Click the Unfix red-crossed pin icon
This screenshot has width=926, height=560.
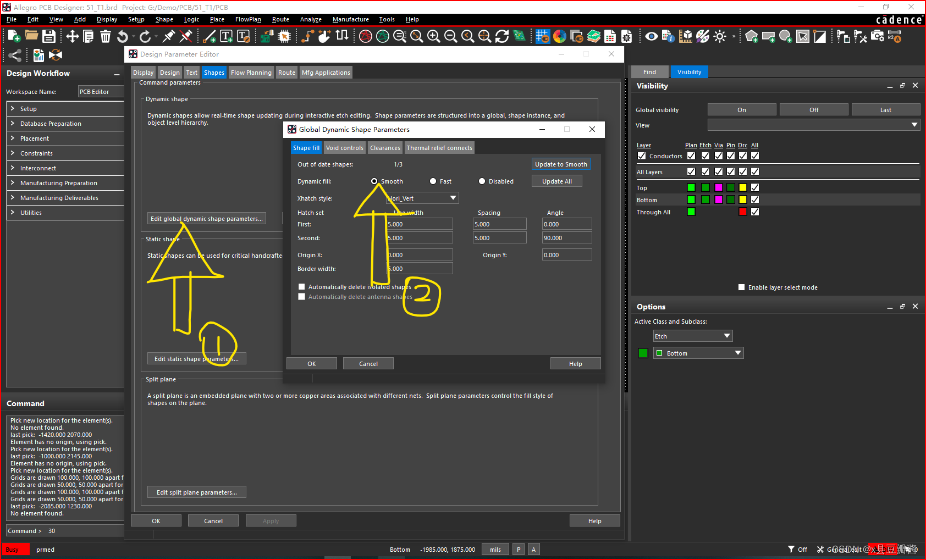coord(186,36)
